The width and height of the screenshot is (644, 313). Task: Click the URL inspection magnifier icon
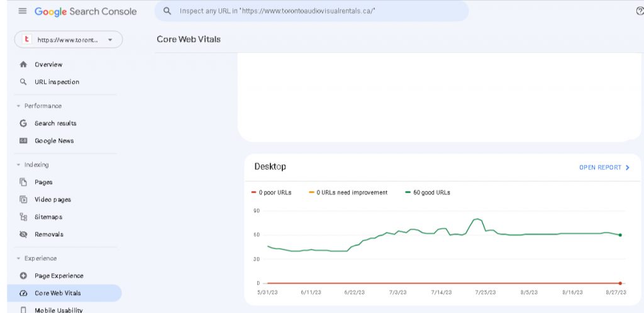(x=23, y=82)
